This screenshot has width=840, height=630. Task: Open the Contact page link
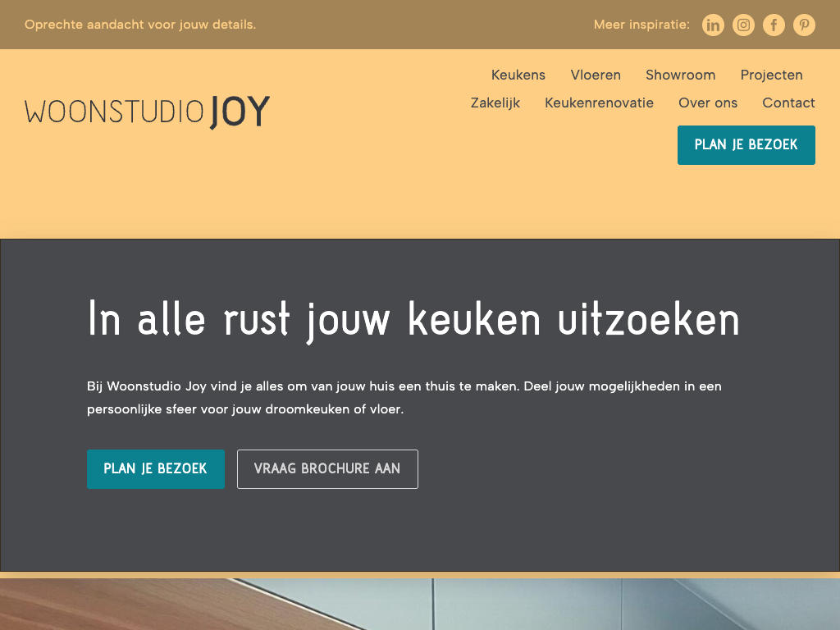788,103
